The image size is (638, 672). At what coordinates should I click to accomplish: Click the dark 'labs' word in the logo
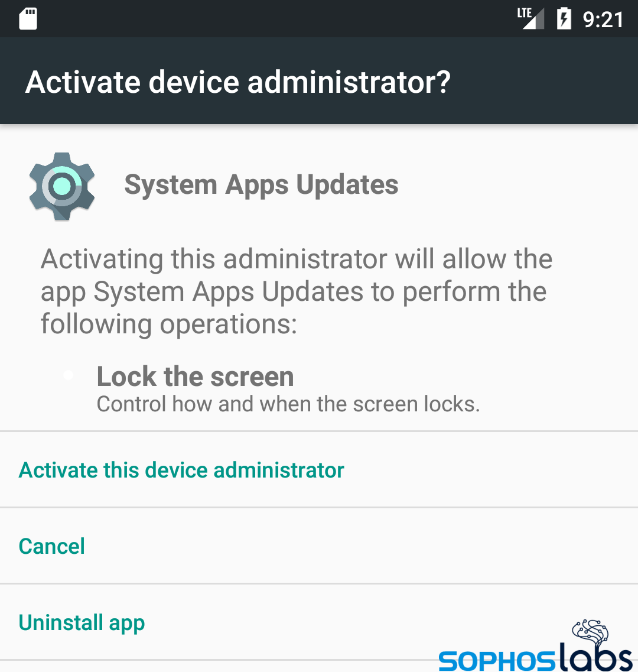point(595,655)
